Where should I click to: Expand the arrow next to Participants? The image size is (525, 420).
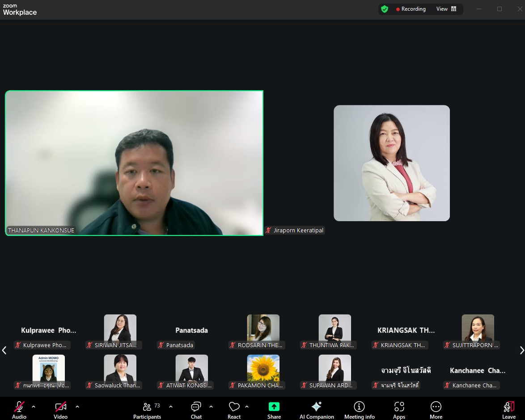click(x=171, y=407)
